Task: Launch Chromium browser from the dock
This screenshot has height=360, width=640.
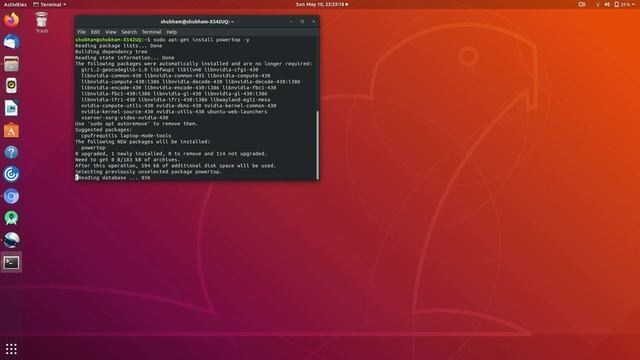Action: pyautogui.click(x=11, y=196)
